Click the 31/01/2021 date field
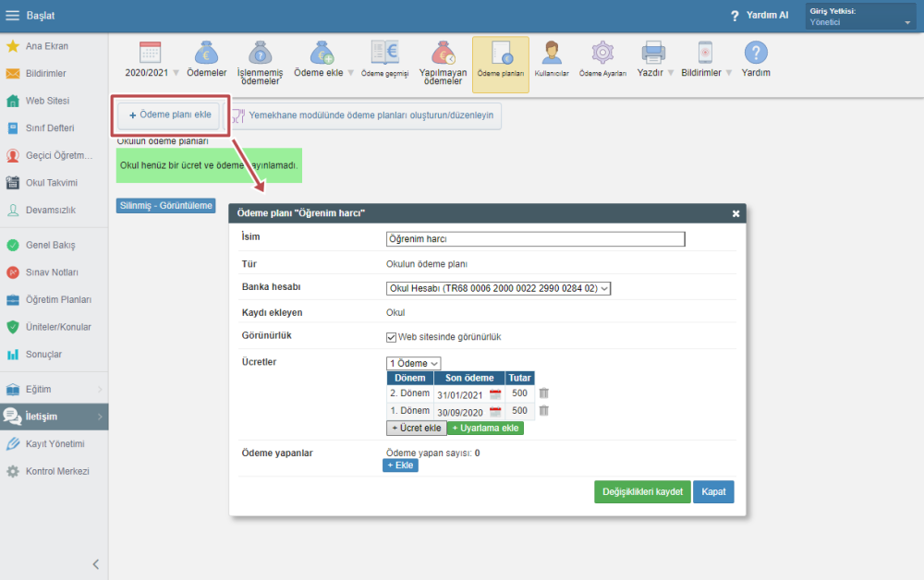The image size is (924, 580). pos(460,395)
